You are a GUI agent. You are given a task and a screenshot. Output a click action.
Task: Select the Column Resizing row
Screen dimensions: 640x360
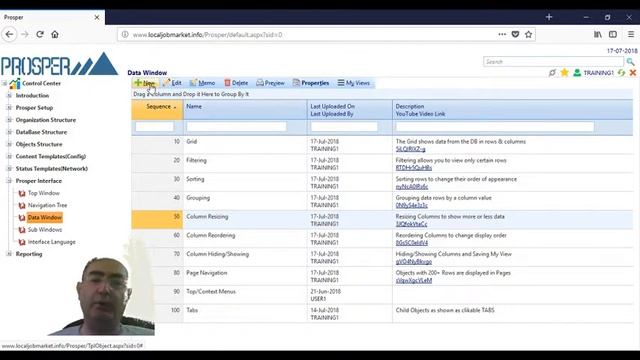click(382, 220)
